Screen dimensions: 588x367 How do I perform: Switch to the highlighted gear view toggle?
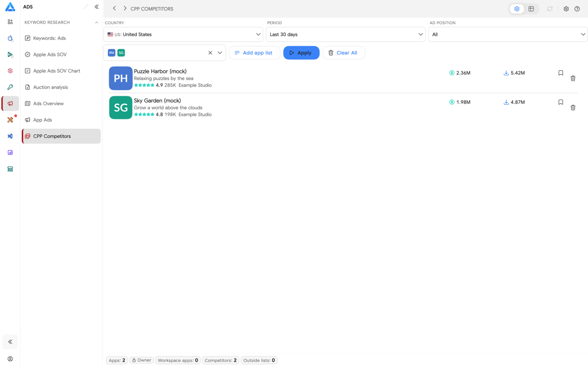tap(517, 9)
